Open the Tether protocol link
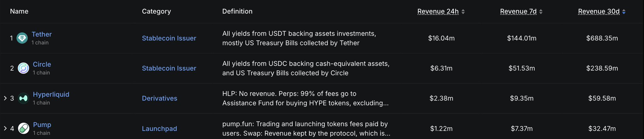The height and width of the screenshot is (139, 644). pyautogui.click(x=42, y=34)
